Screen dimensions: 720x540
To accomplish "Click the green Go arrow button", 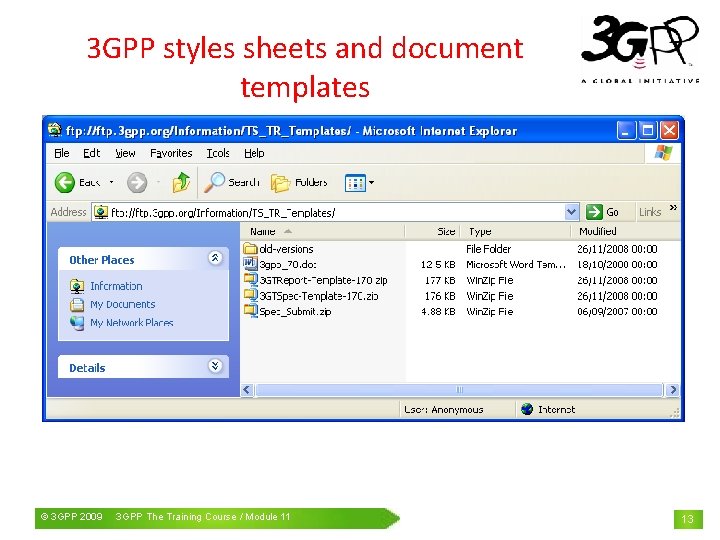I will click(x=594, y=212).
